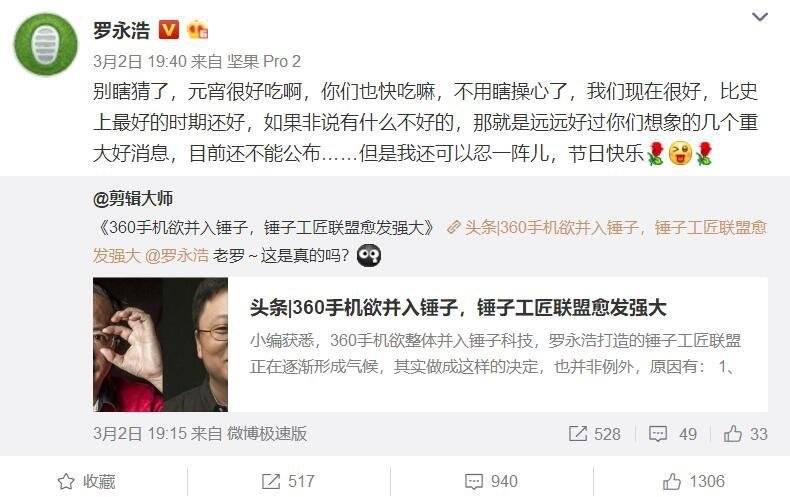The width and height of the screenshot is (790, 497).
Task: Open the 坚果 Pro 2 source link
Action: 264,61
